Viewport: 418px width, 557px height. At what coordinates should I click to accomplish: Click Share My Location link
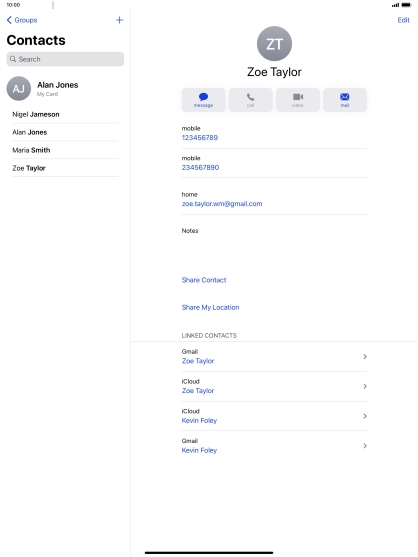pos(210,307)
